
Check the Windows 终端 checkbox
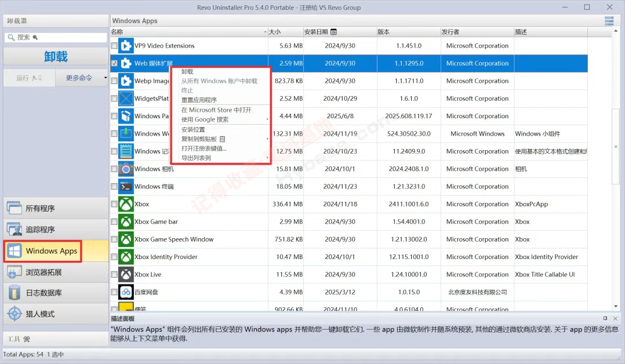pos(114,186)
